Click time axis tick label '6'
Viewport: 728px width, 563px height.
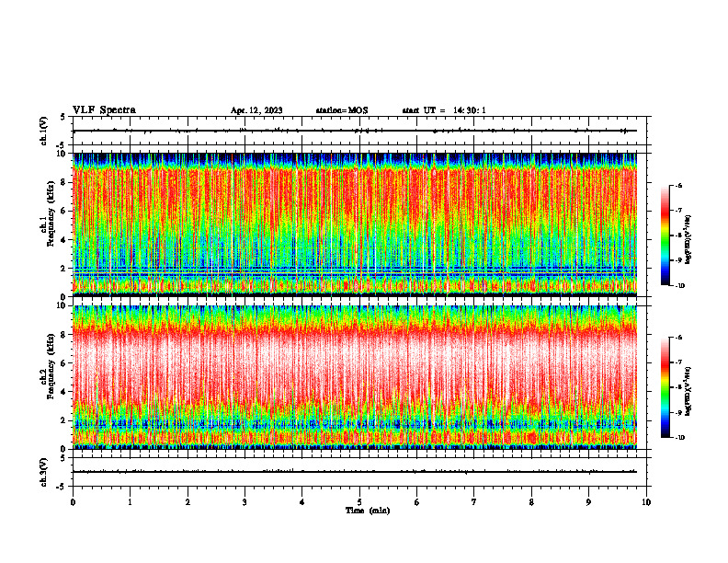pyautogui.click(x=417, y=502)
